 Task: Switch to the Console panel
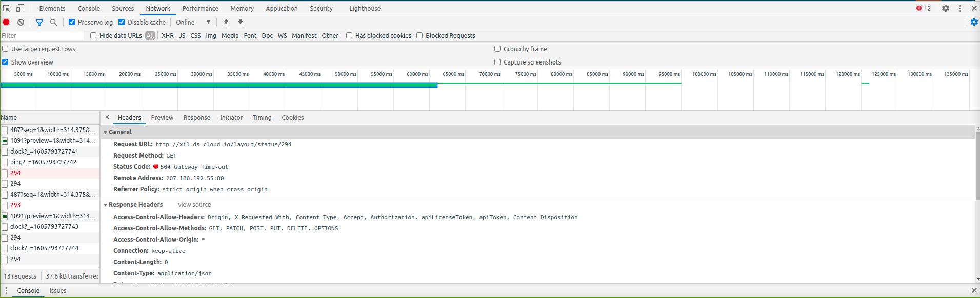[89, 8]
